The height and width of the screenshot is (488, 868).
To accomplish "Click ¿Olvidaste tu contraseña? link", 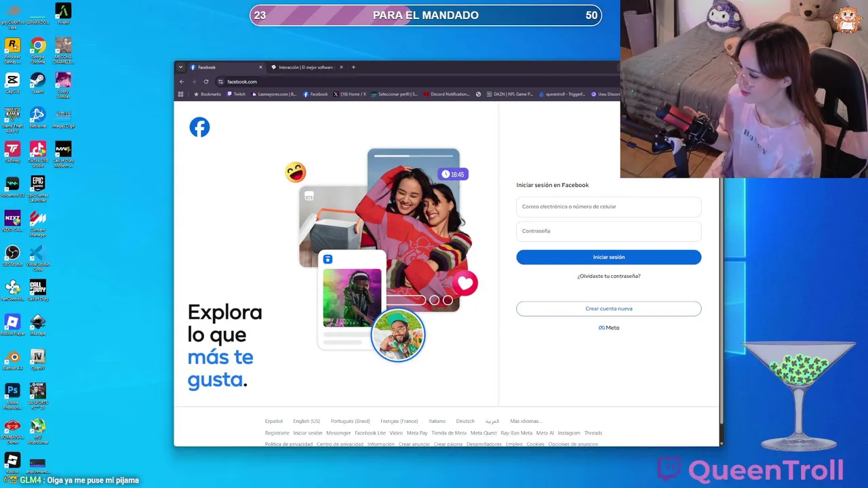I will pos(609,276).
